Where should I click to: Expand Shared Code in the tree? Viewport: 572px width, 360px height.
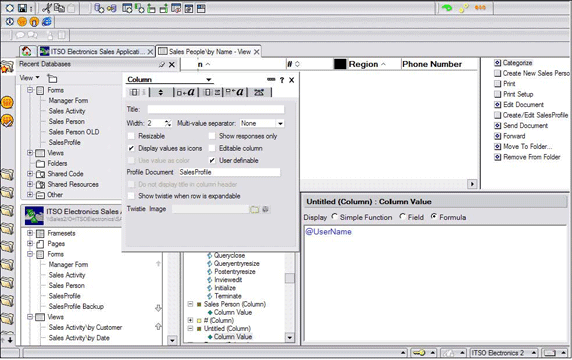click(x=30, y=174)
